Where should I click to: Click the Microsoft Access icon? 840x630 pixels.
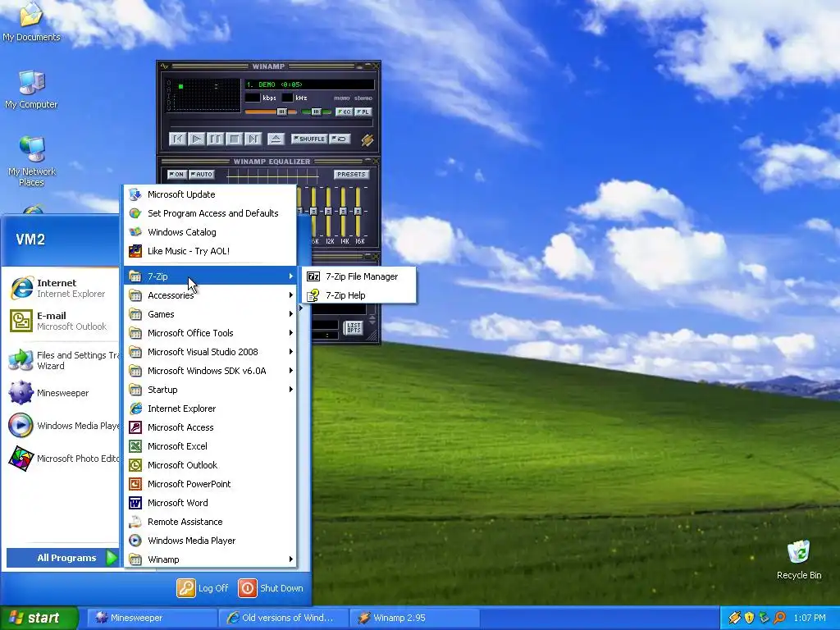pyautogui.click(x=135, y=427)
